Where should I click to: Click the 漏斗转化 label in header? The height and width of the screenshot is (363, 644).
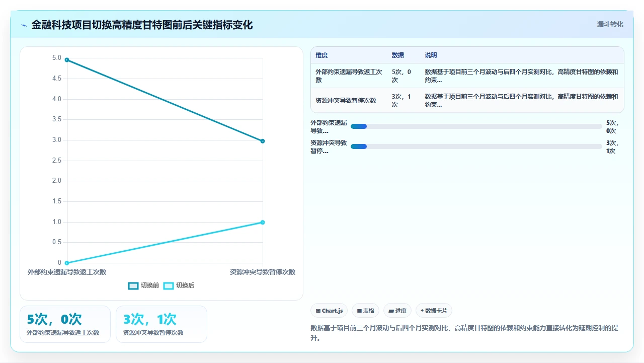point(610,24)
